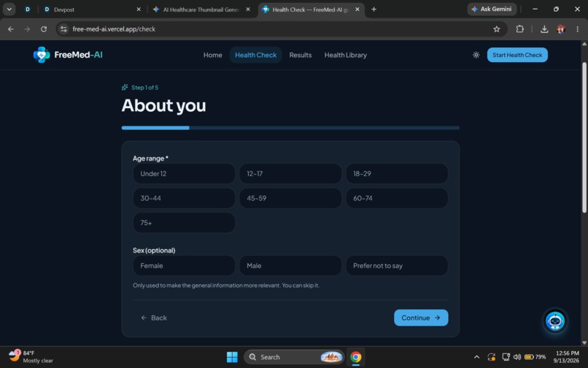
Task: Select the 75+ age range
Action: (x=184, y=223)
